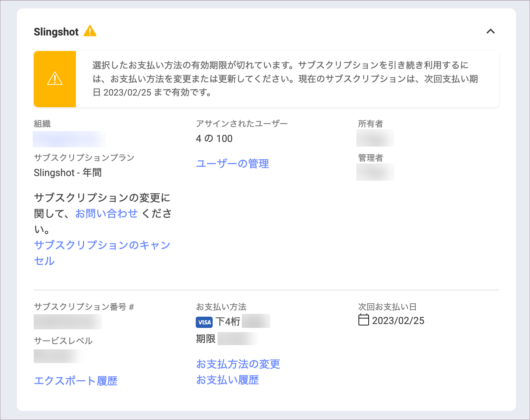The image size is (530, 420).
Task: Click the 組織 label
Action: tap(42, 124)
